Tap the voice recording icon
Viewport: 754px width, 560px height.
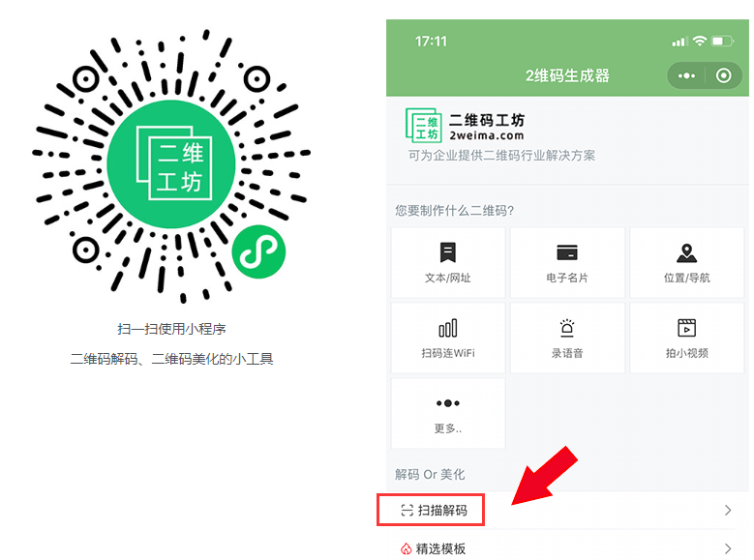(x=567, y=329)
